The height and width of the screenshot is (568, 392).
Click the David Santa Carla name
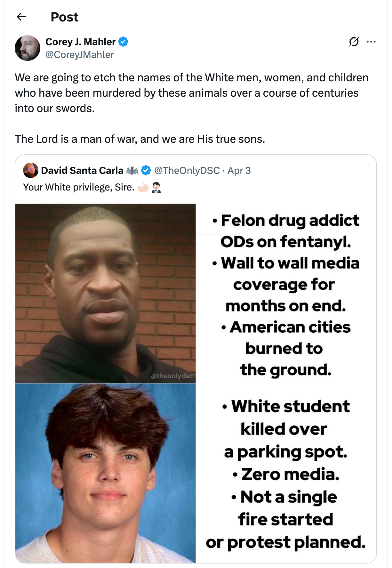pyautogui.click(x=82, y=170)
